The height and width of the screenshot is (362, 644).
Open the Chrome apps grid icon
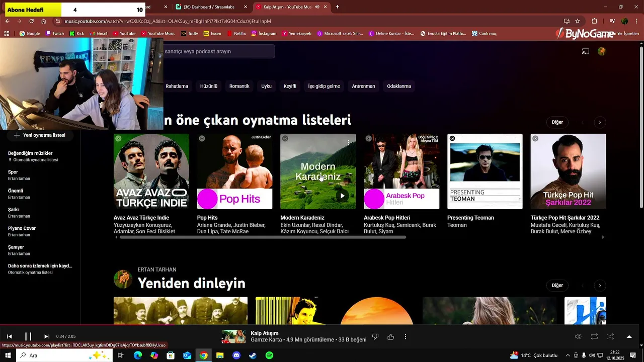[x=7, y=34]
